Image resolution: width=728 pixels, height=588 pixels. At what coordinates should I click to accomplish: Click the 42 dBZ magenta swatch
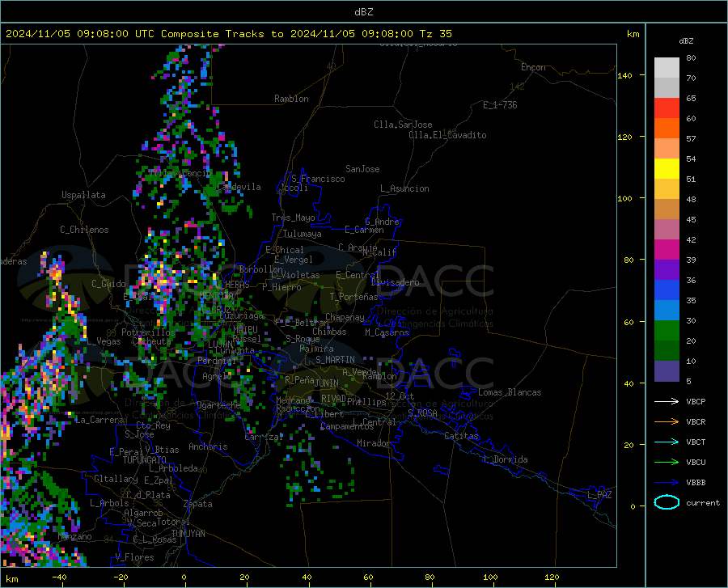click(x=667, y=250)
